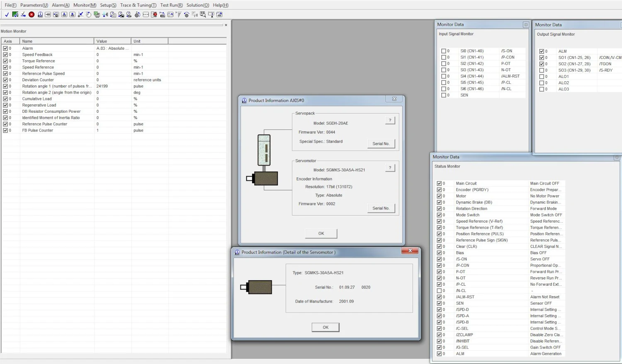Toggle the Alarm row checkbox in Motion Monitor

(5, 49)
